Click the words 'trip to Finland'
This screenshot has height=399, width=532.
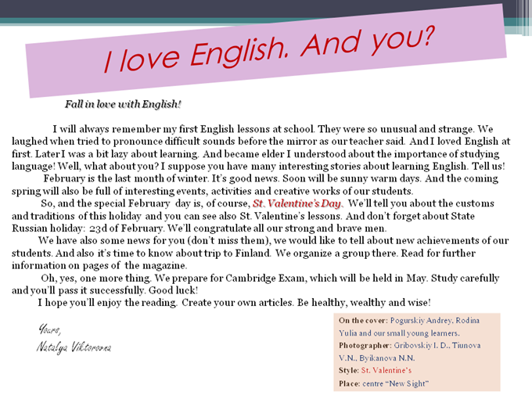[x=236, y=253]
